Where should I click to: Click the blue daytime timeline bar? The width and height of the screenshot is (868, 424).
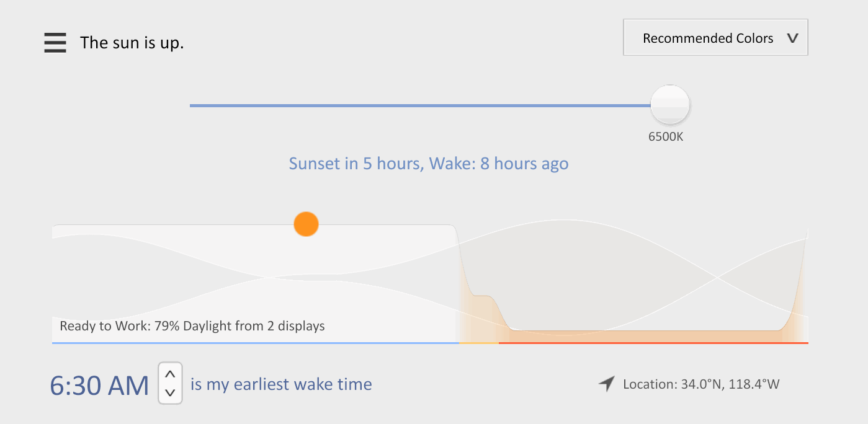tap(255, 343)
